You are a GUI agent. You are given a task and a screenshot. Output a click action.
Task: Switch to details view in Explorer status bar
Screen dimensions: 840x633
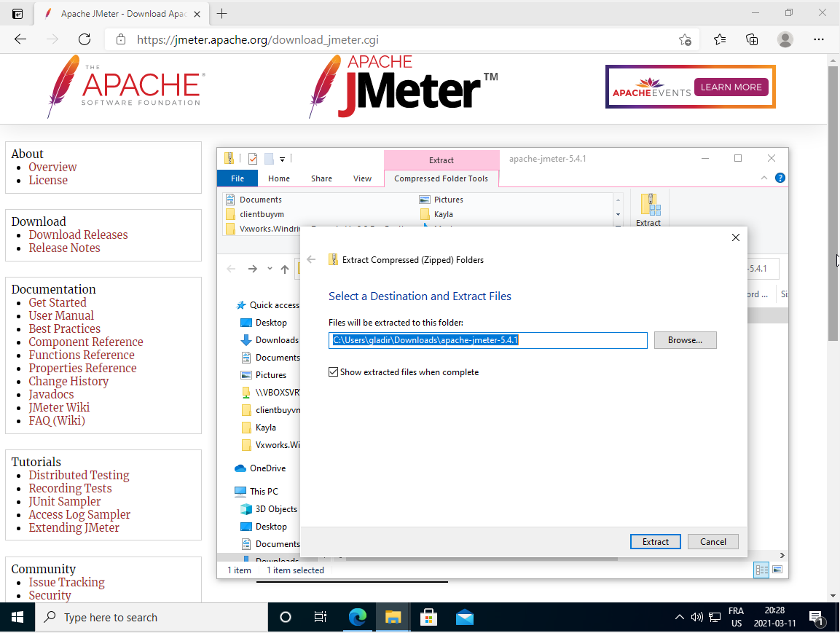[x=761, y=570]
